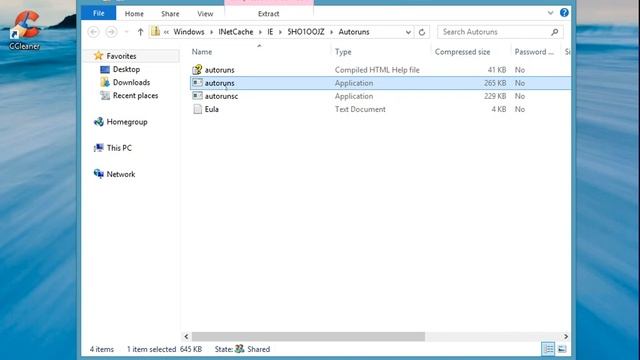Screen dimensions: 640x360
Task: Sort by Compressed size column header
Action: click(462, 52)
